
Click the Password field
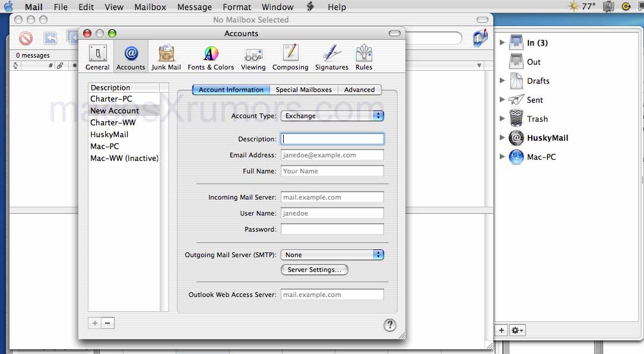tap(332, 229)
